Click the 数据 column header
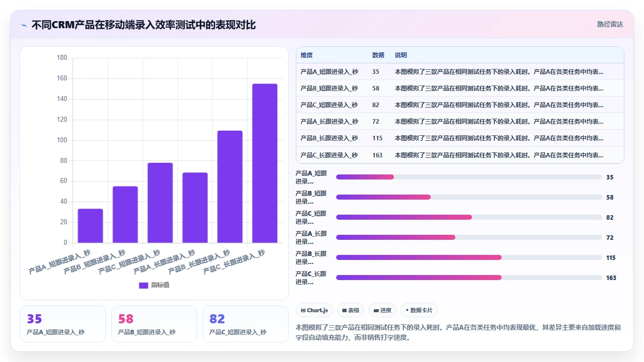644x362 pixels. 378,55
